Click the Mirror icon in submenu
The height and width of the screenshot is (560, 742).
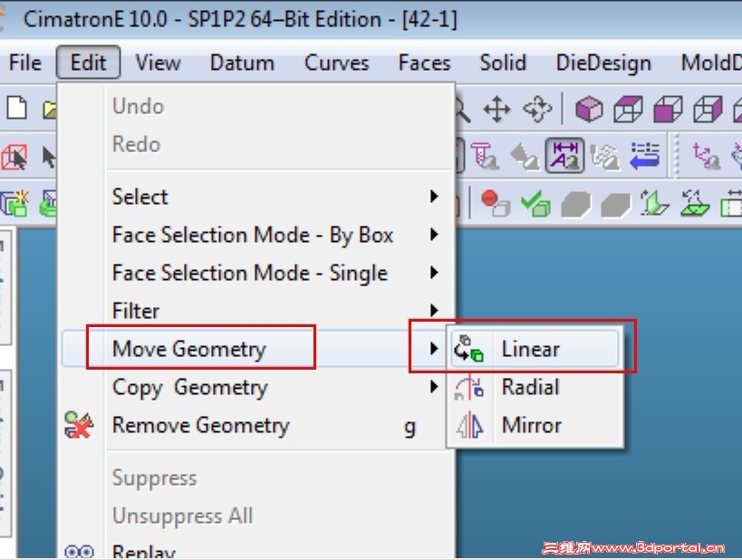click(469, 425)
